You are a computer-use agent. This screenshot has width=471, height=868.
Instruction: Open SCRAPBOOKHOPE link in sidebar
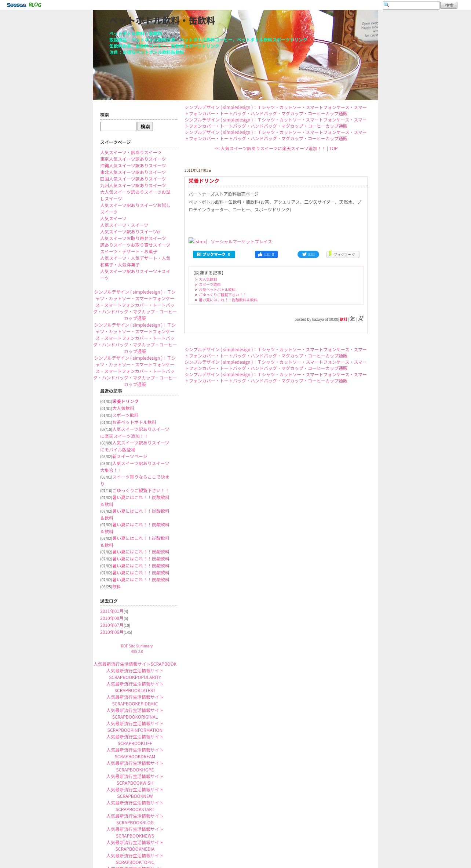click(135, 767)
